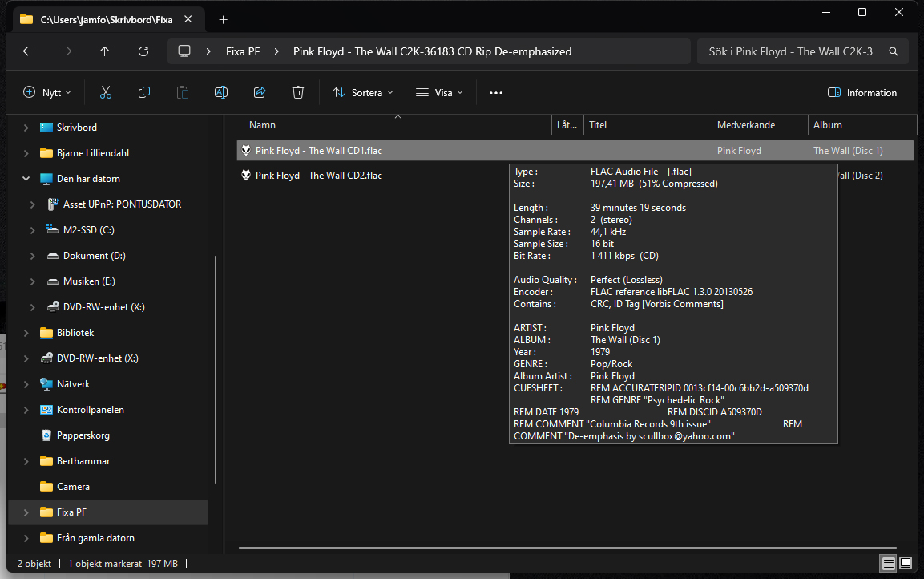Sort by the Album column header
This screenshot has width=924, height=579.
(x=827, y=125)
